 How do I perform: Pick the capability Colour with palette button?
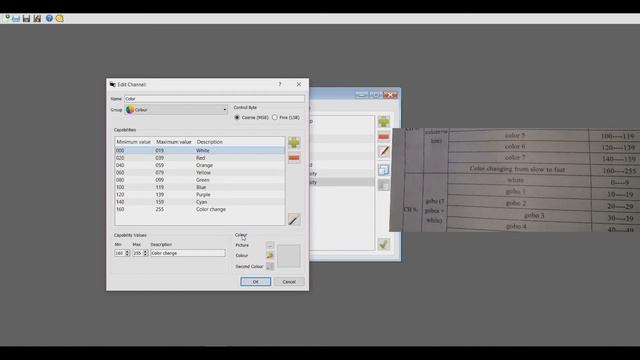tap(269, 256)
